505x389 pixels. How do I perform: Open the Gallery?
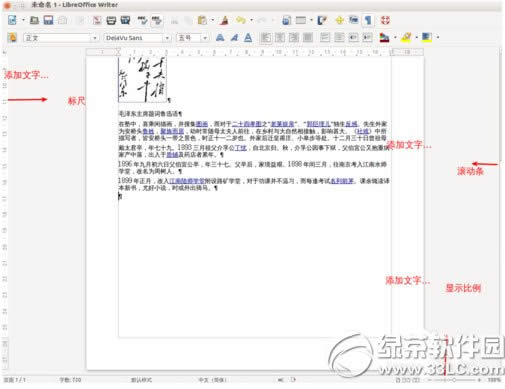(354, 20)
